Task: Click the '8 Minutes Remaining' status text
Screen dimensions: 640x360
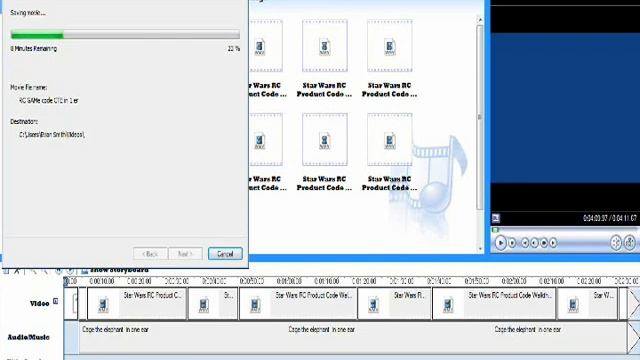Action: point(33,49)
